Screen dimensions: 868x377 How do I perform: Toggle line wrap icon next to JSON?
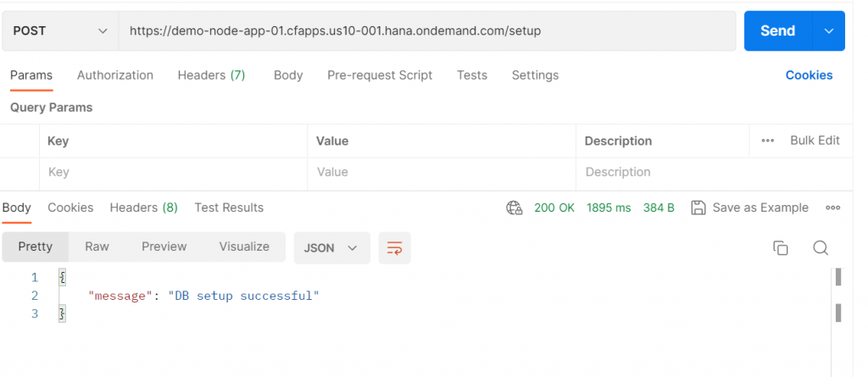[x=395, y=248]
